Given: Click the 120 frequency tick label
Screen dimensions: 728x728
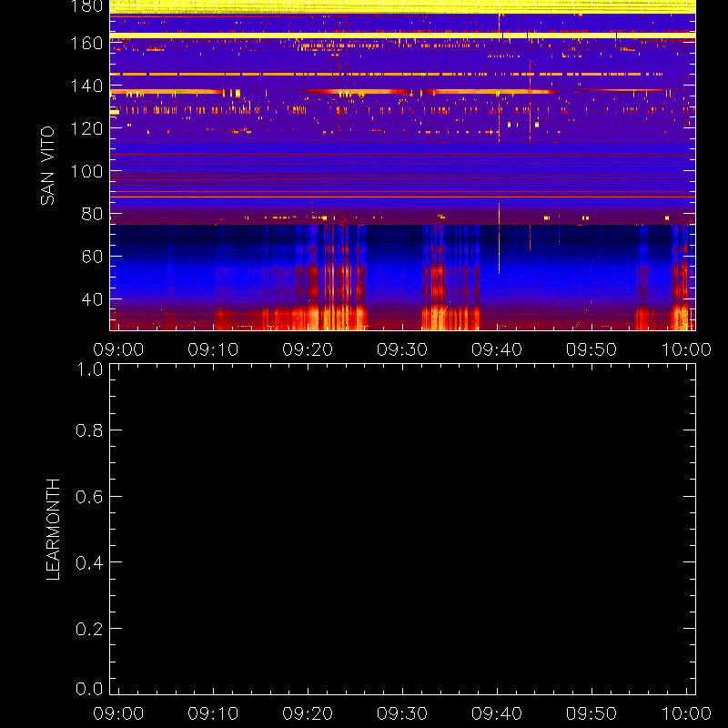Looking at the screenshot, I should click(x=86, y=128).
